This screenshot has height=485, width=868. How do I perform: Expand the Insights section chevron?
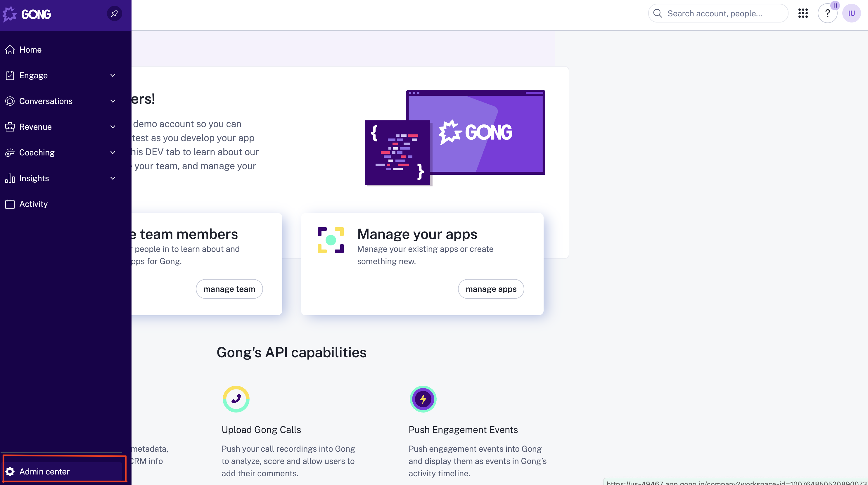coord(113,178)
